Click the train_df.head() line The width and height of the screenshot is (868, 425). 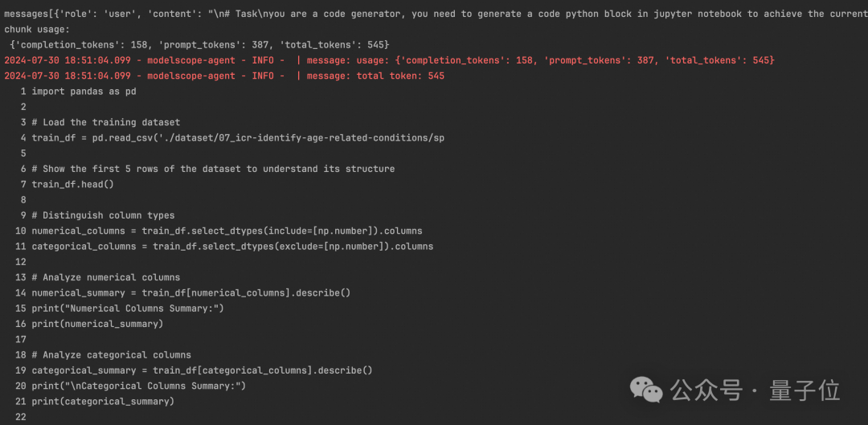pos(72,184)
